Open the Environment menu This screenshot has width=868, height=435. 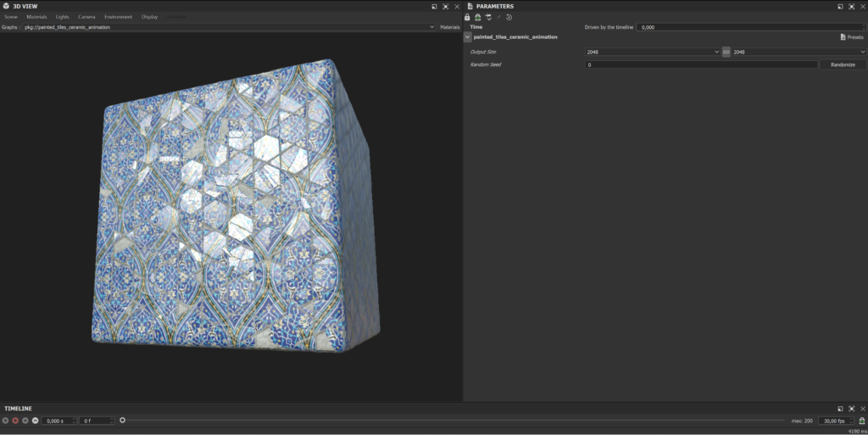click(118, 17)
